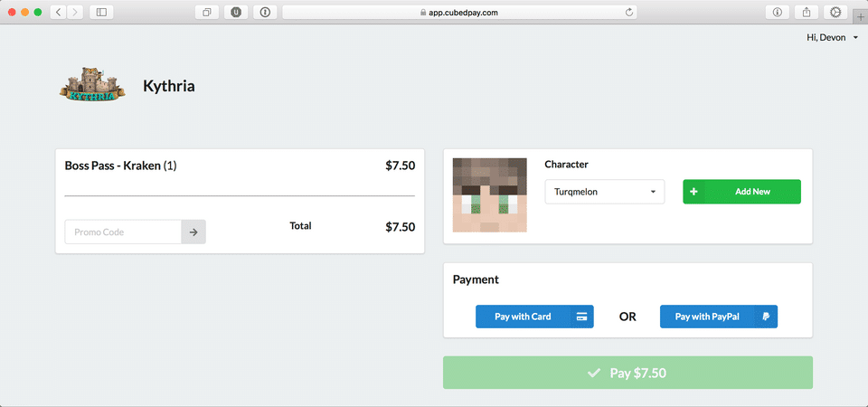The height and width of the screenshot is (407, 868).
Task: Go forward with Safari's forward arrow
Action: pos(75,12)
